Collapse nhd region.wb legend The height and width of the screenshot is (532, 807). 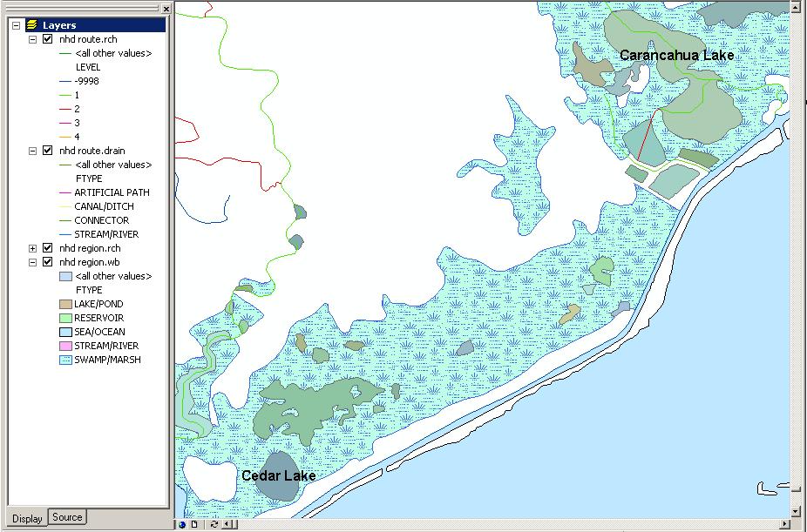(32, 262)
